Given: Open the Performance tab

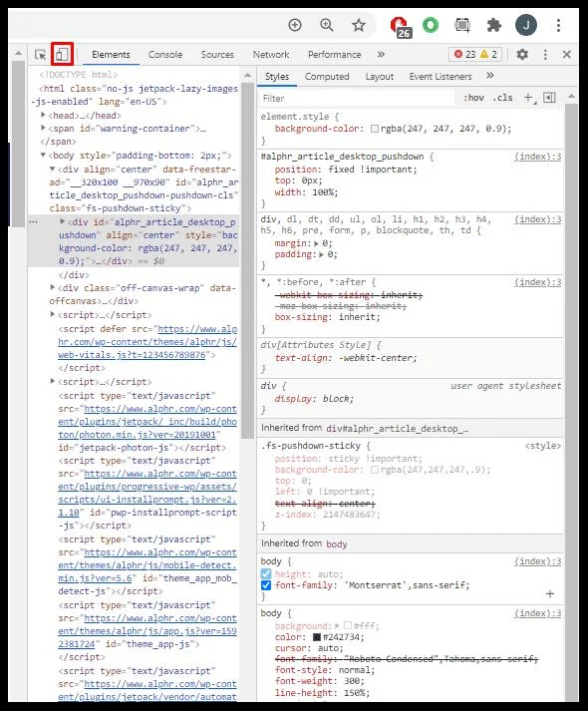Looking at the screenshot, I should click(334, 55).
